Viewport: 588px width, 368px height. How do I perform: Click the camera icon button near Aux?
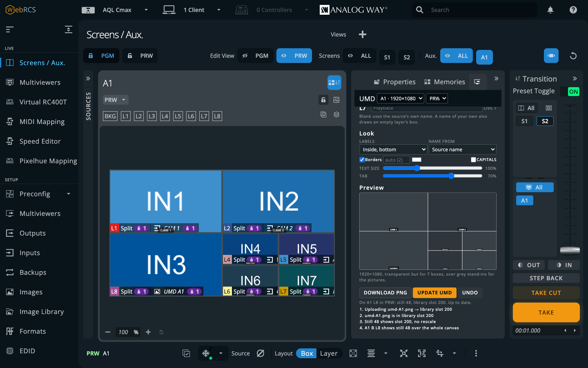pyautogui.click(x=551, y=56)
